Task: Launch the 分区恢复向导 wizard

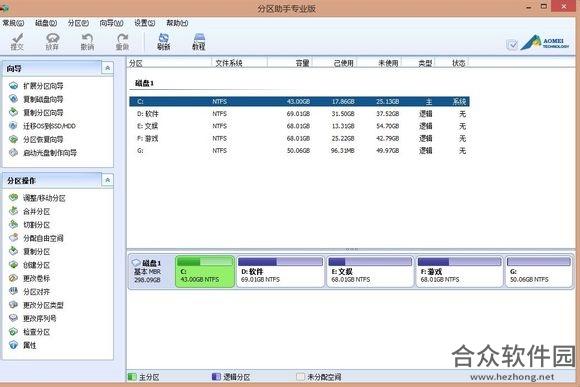Action: 37,139
